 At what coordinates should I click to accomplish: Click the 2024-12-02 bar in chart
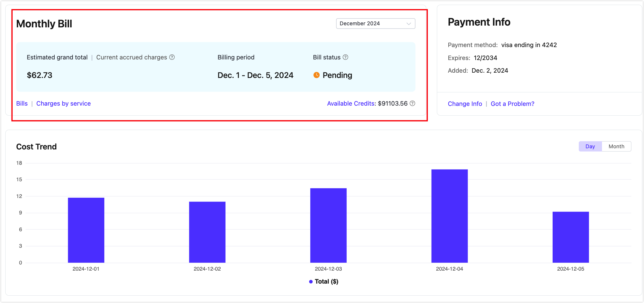(207, 232)
